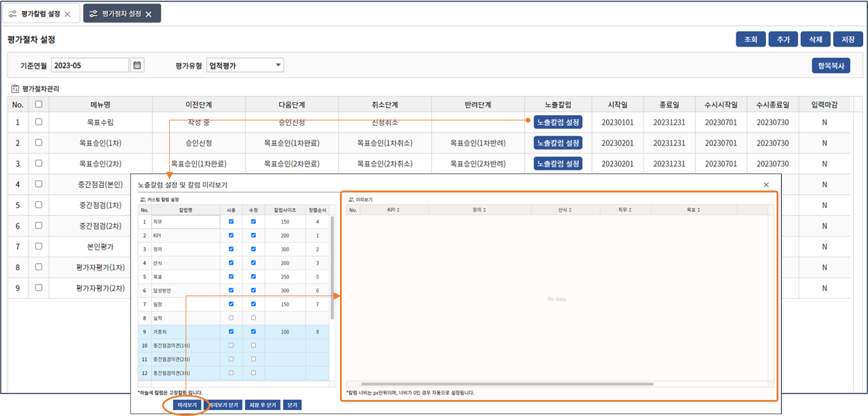
Task: Click the sort arrows on 정의 preview column
Action: [485, 209]
